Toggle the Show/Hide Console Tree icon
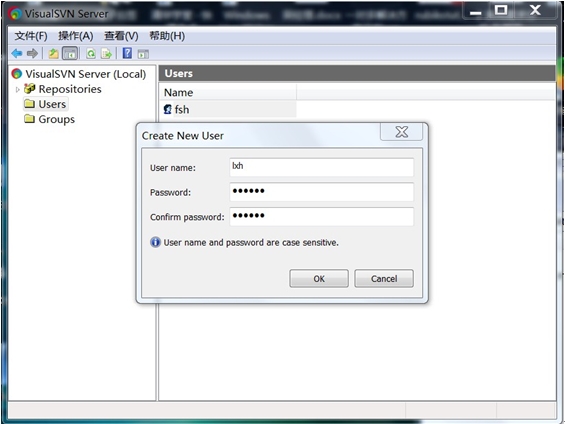 tap(70, 54)
